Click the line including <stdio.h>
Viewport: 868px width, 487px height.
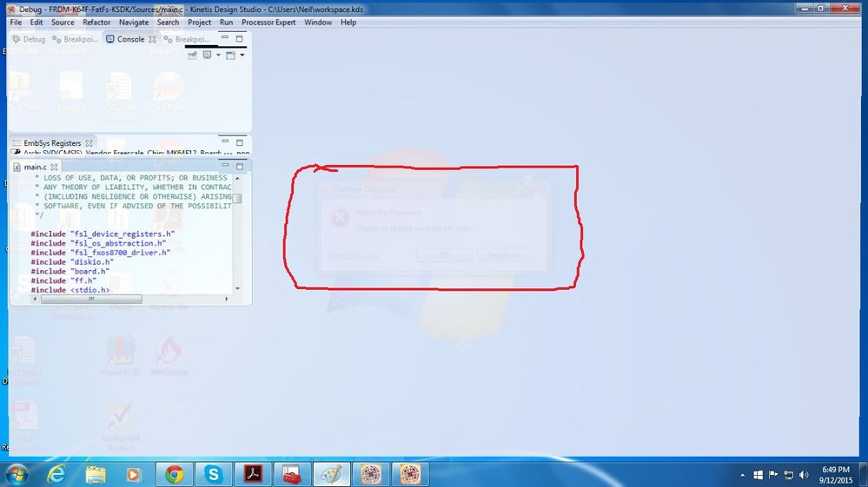click(x=70, y=290)
